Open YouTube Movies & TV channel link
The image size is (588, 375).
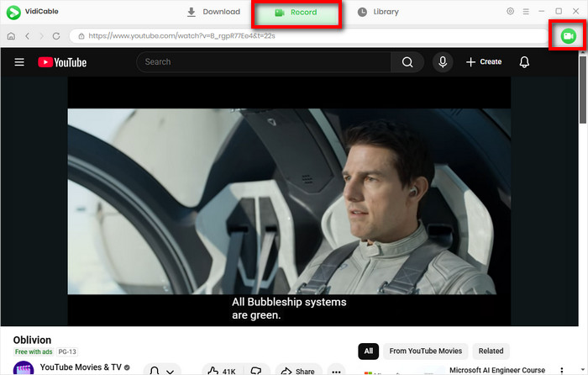pyautogui.click(x=81, y=367)
